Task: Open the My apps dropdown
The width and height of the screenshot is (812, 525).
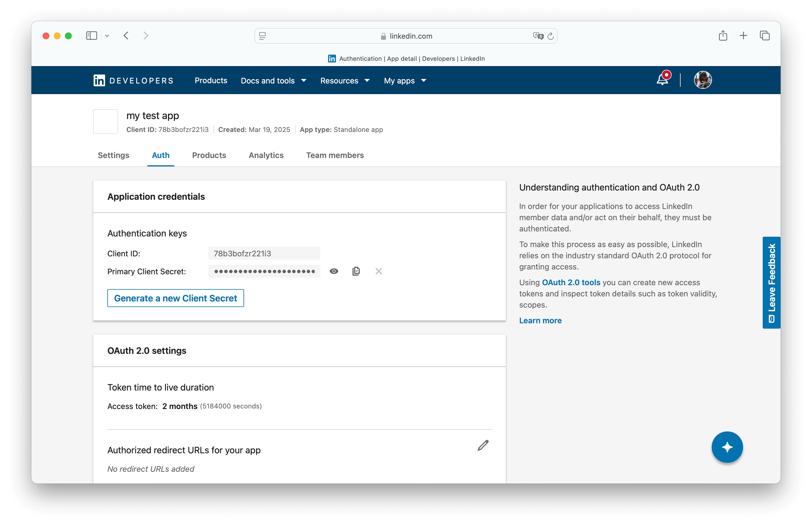Action: (x=404, y=80)
